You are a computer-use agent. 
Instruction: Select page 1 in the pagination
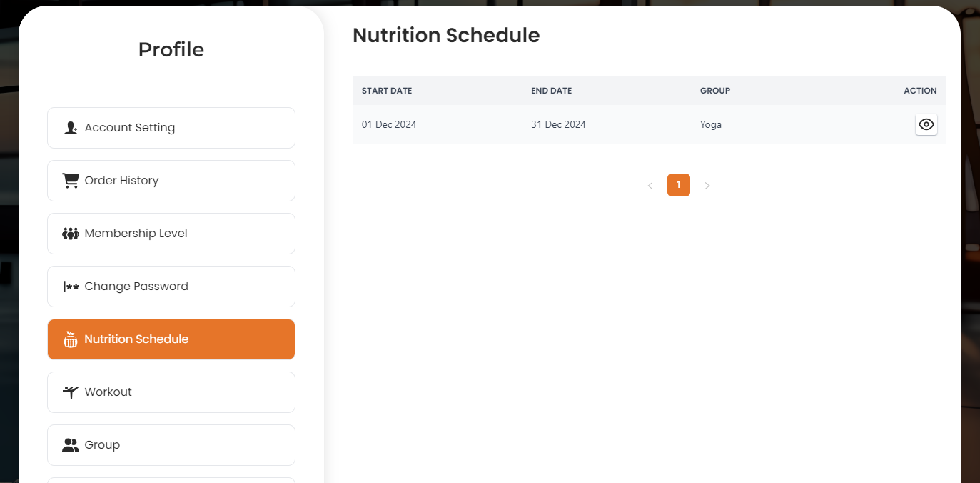(x=678, y=185)
